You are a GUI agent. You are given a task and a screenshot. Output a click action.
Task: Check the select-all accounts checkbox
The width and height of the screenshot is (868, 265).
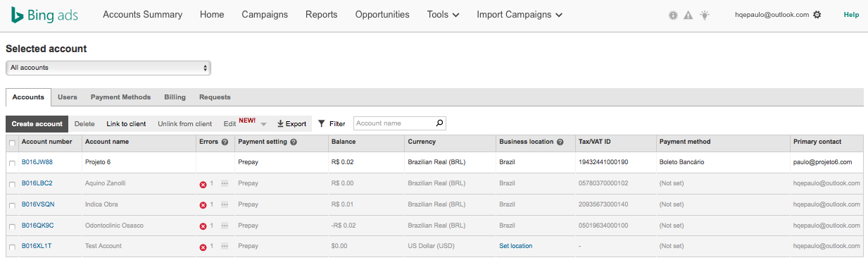tap(11, 143)
